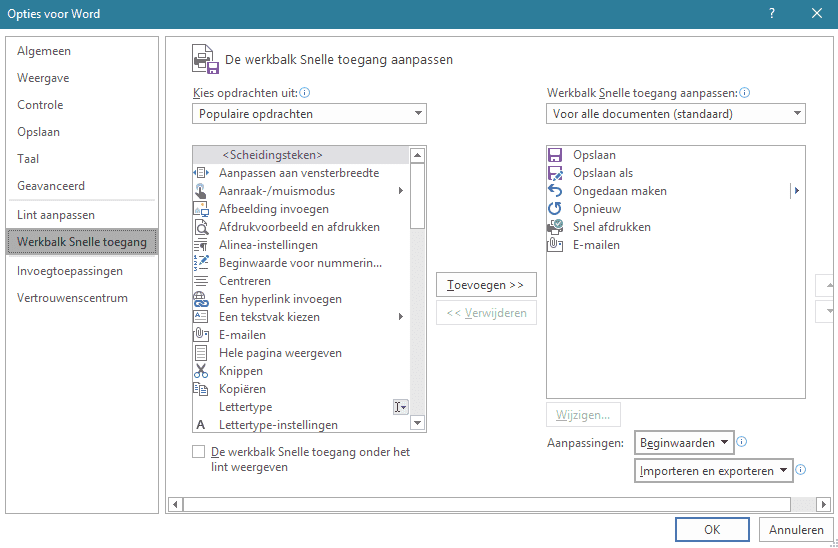The image size is (838, 548).
Task: Click info icon beside Kies opdrachten uit
Action: pos(305,92)
